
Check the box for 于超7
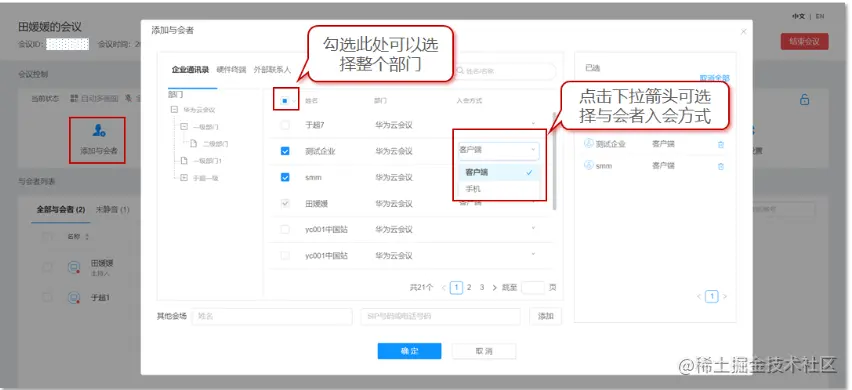point(285,125)
